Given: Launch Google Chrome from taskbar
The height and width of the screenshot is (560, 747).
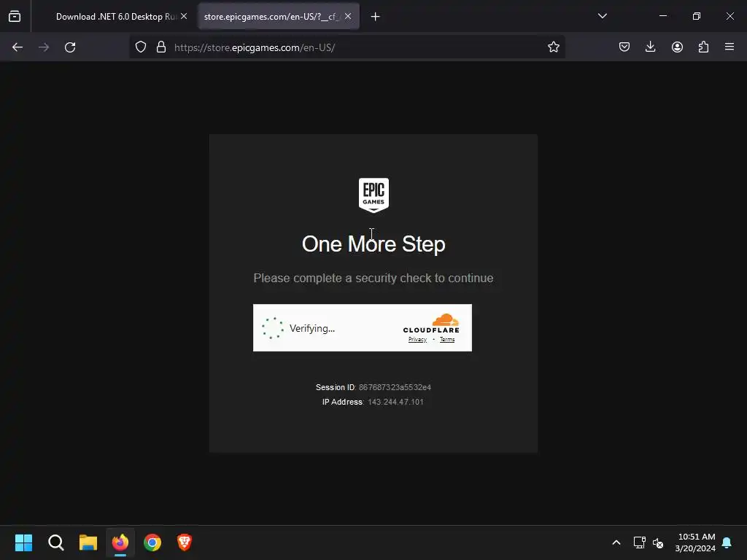Looking at the screenshot, I should coord(152,542).
